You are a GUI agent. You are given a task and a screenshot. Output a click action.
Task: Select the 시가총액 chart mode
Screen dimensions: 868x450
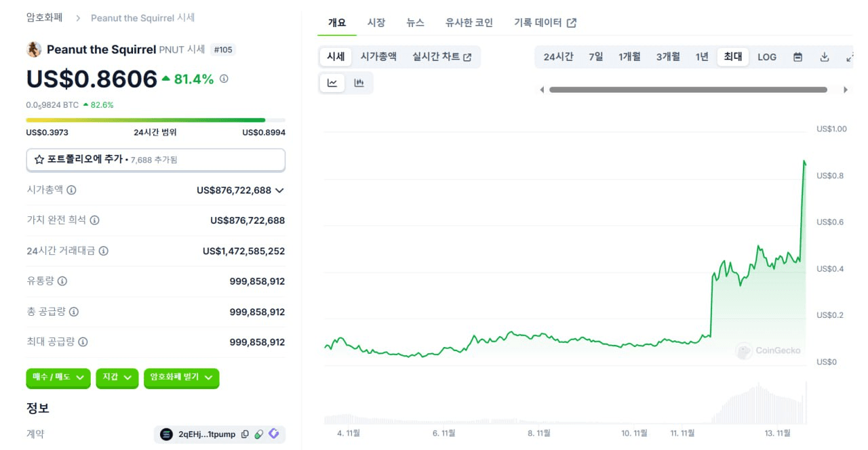pos(378,57)
